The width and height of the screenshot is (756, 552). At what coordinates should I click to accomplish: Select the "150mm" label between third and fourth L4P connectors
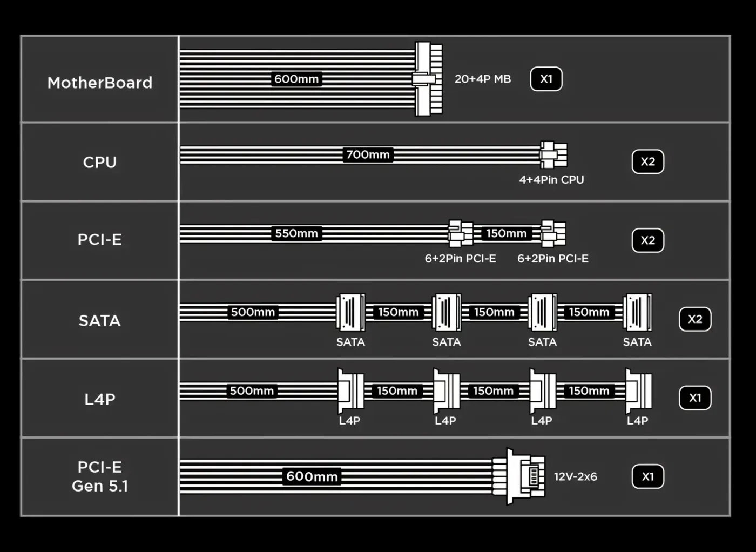[589, 391]
